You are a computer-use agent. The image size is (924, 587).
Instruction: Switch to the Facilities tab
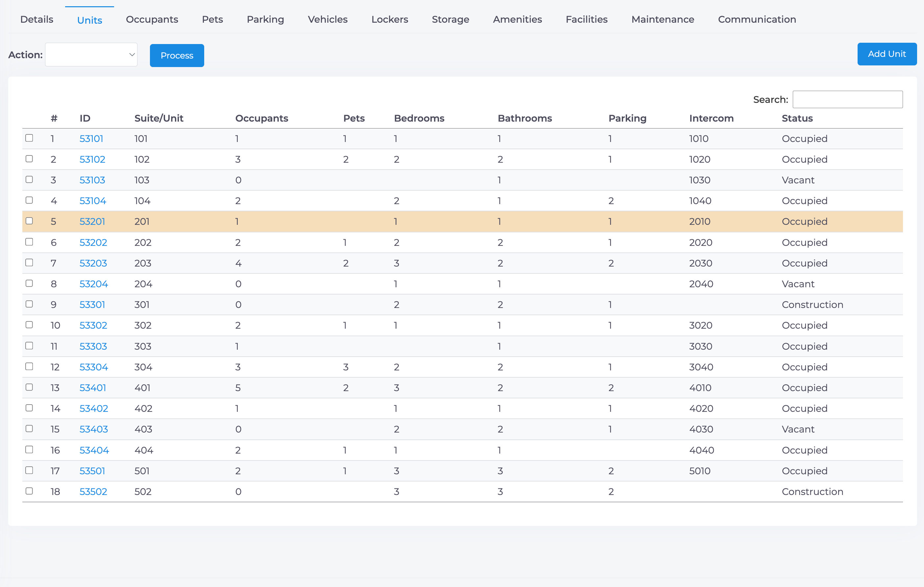point(587,19)
